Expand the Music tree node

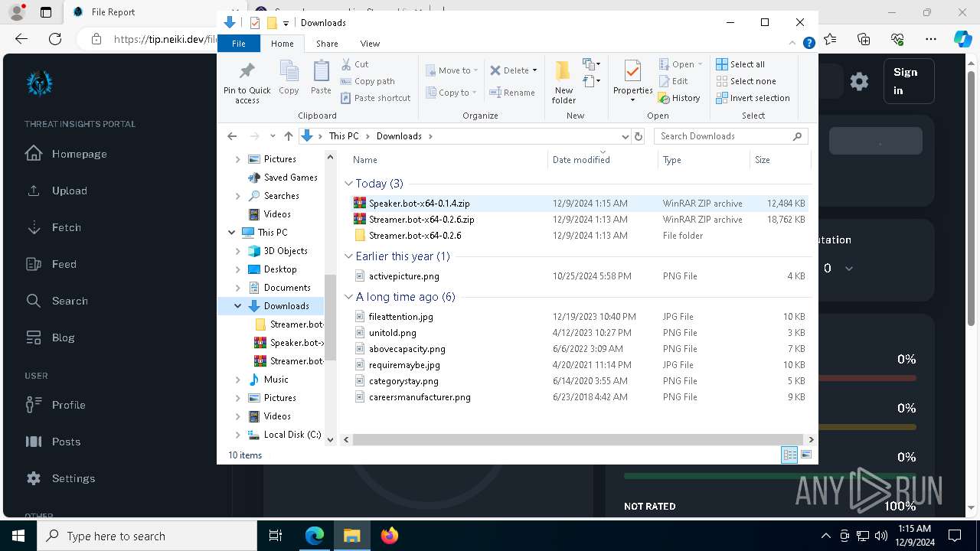point(237,380)
